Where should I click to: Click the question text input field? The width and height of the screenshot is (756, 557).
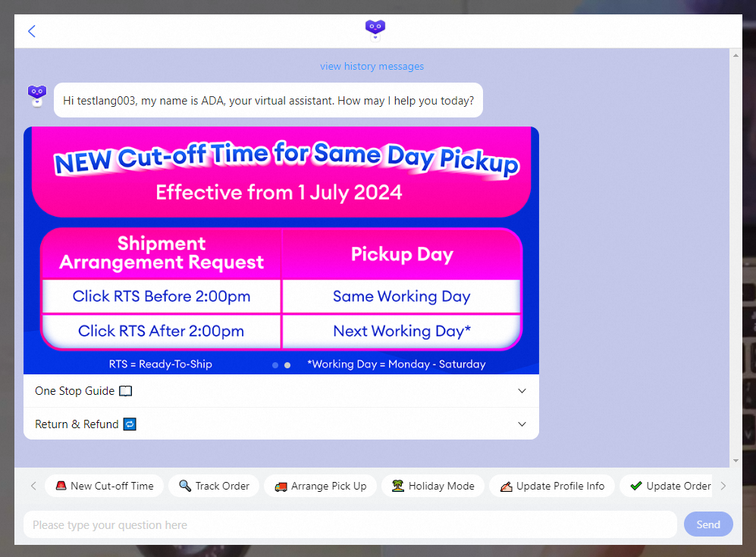[349, 524]
